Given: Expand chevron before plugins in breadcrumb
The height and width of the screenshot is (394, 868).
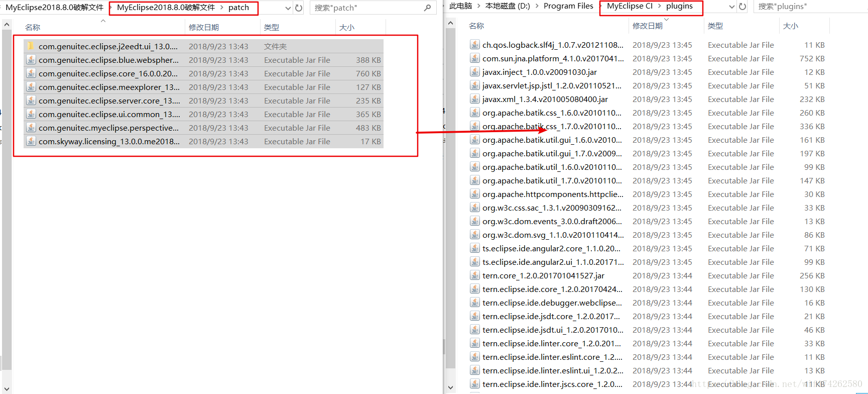Looking at the screenshot, I should (660, 6).
